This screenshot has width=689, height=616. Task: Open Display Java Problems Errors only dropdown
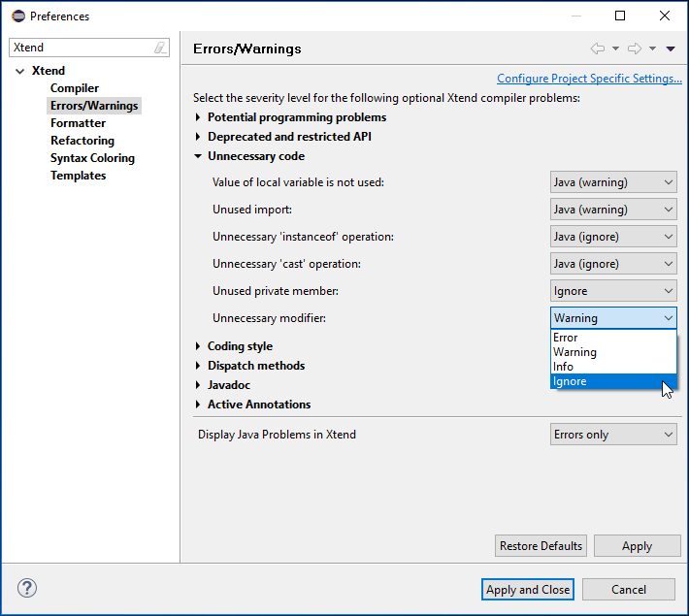(613, 435)
